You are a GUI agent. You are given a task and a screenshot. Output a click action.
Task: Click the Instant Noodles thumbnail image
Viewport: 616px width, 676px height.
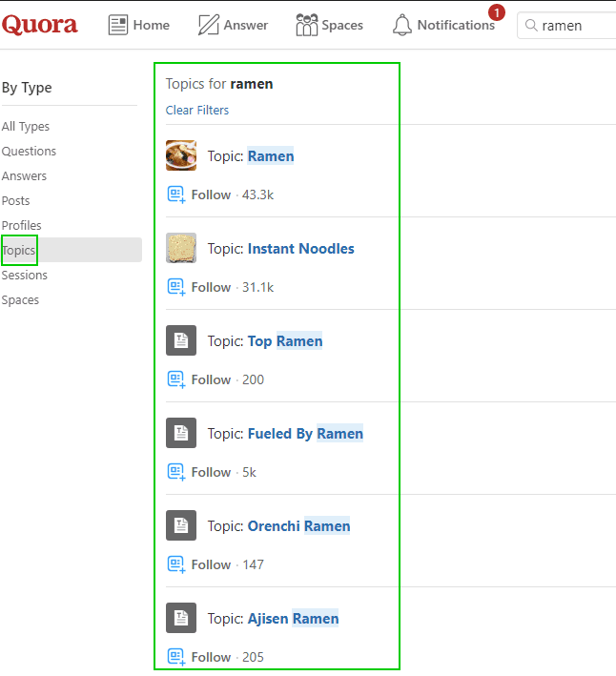point(181,248)
